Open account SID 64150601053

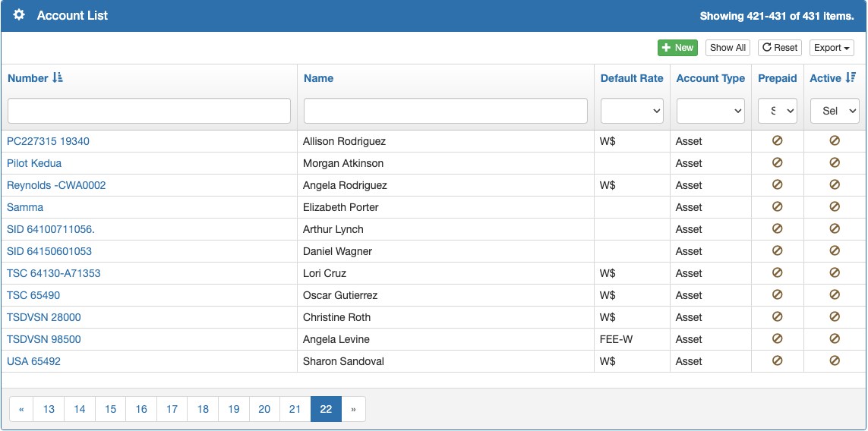pyautogui.click(x=49, y=251)
